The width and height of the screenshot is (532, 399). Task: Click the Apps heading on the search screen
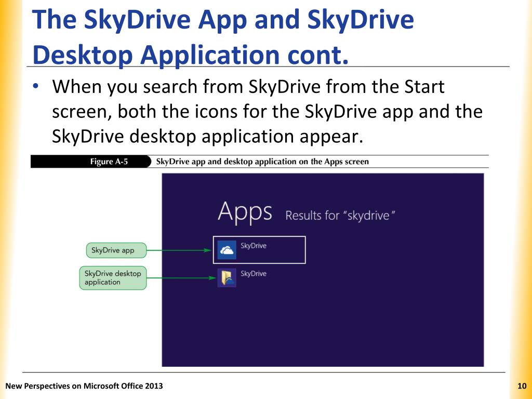(245, 212)
